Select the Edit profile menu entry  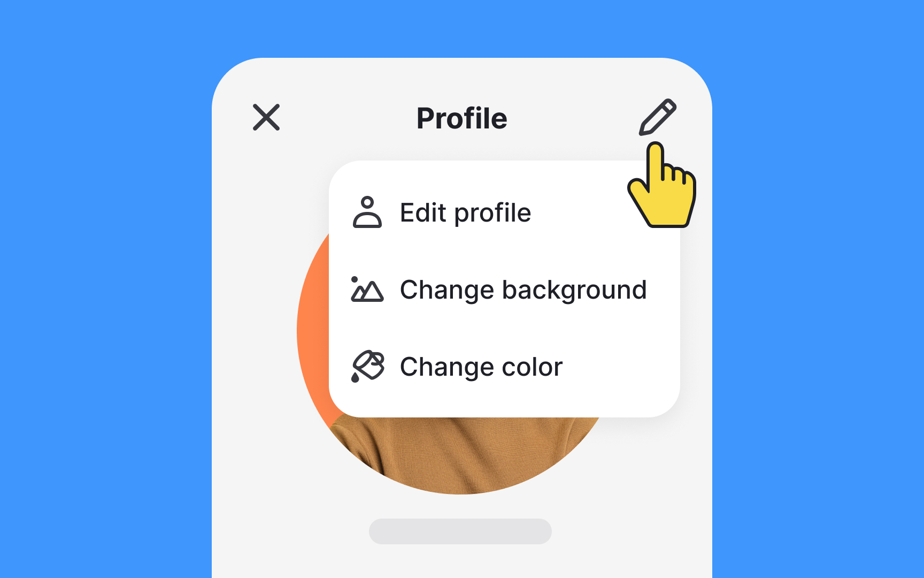pos(504,212)
